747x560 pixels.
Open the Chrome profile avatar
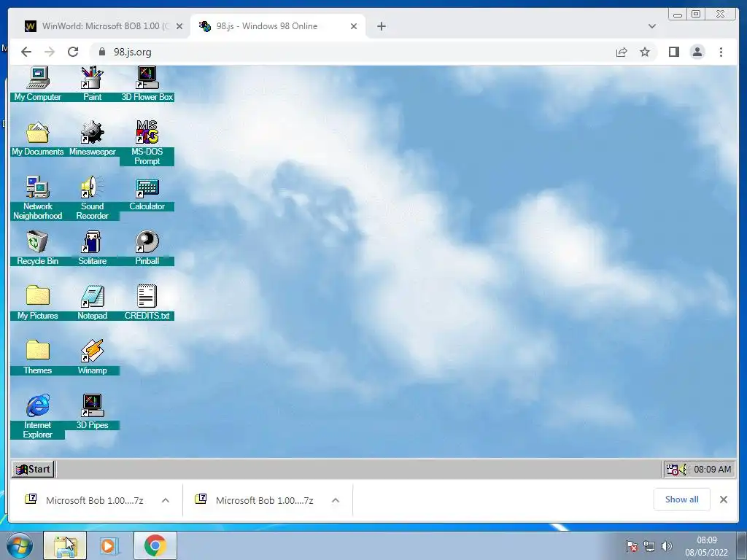point(697,52)
